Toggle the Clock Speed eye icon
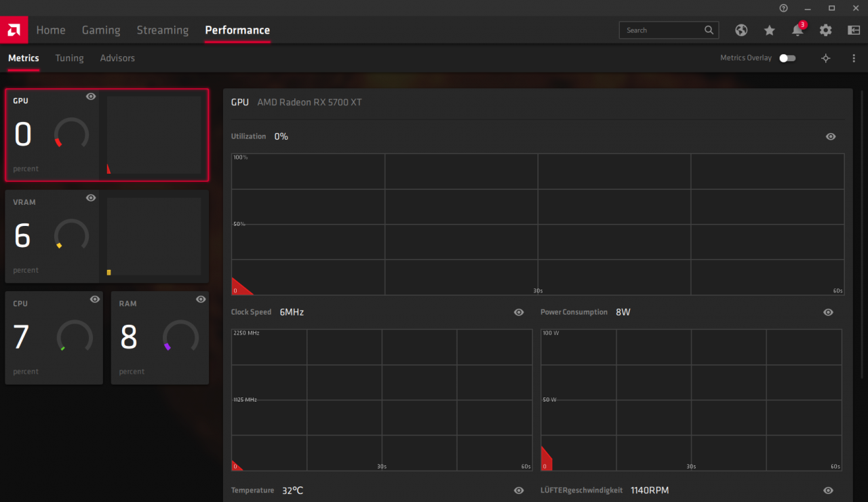The height and width of the screenshot is (502, 868). coord(519,312)
